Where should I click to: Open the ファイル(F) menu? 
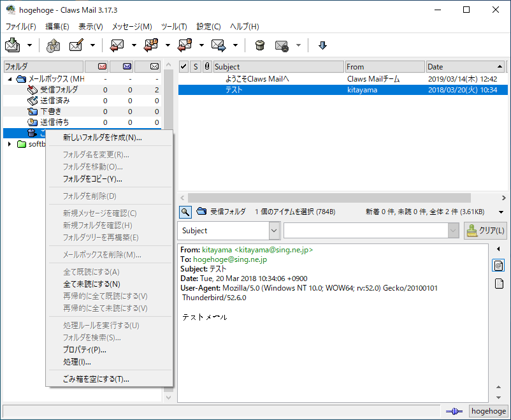coord(21,26)
